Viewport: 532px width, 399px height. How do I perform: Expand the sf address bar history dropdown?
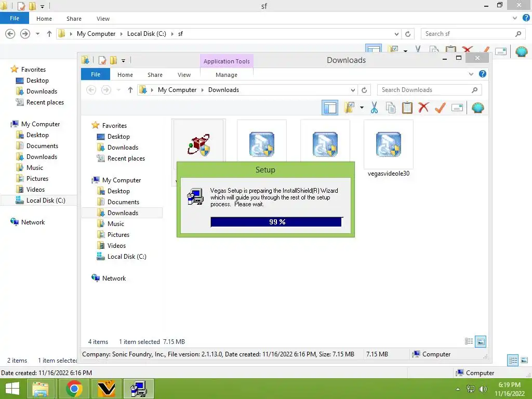click(x=396, y=34)
